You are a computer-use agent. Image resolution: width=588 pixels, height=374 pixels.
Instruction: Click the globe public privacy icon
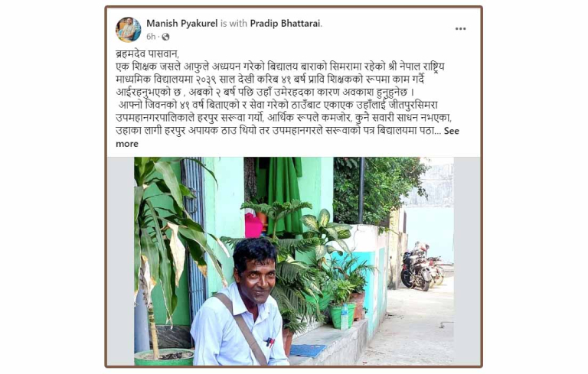click(165, 37)
